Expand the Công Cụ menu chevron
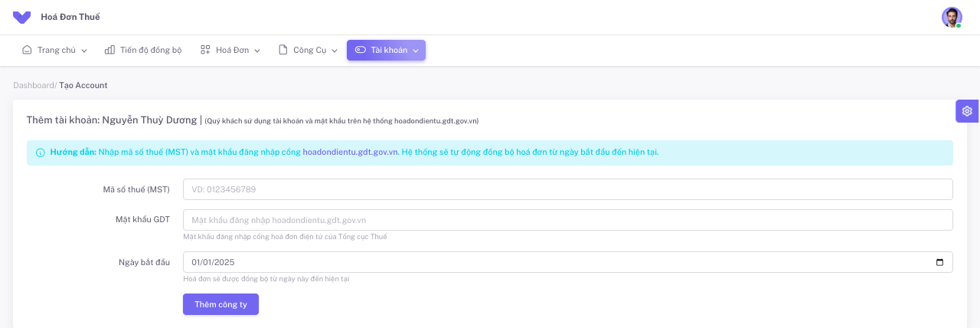 pyautogui.click(x=335, y=51)
